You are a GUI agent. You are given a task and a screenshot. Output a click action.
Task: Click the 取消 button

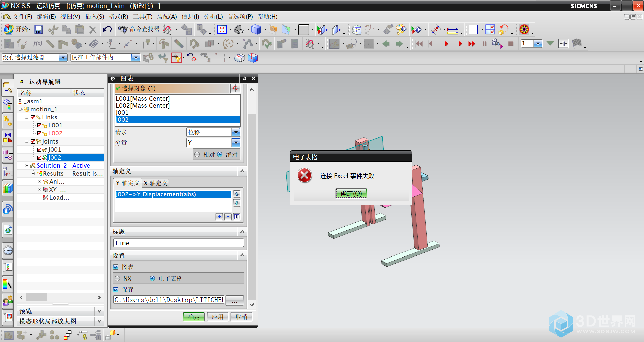click(241, 317)
